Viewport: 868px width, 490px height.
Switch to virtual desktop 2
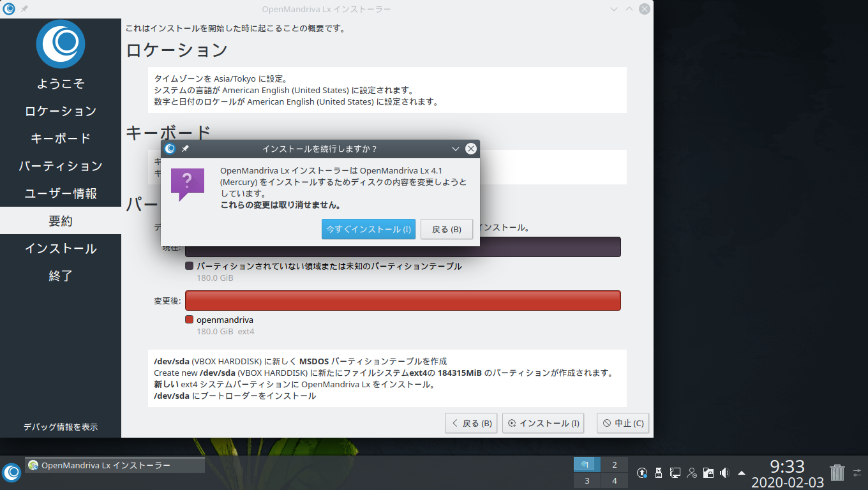[615, 464]
